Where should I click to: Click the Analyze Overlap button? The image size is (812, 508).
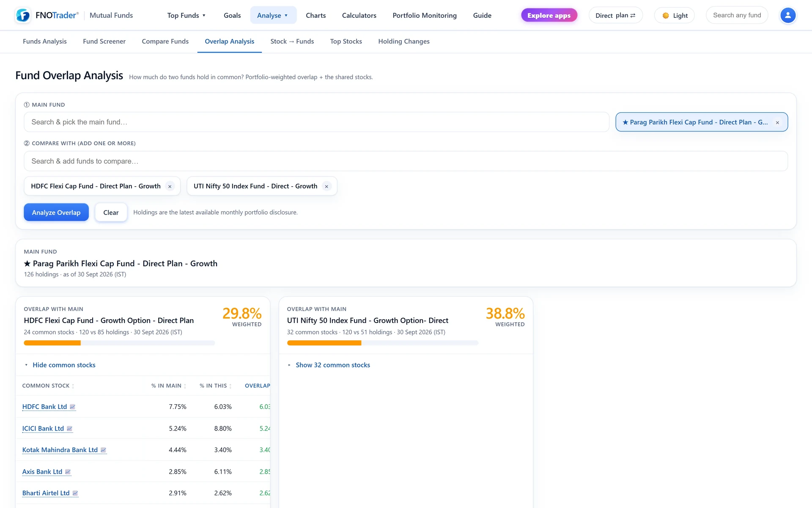[x=56, y=213]
